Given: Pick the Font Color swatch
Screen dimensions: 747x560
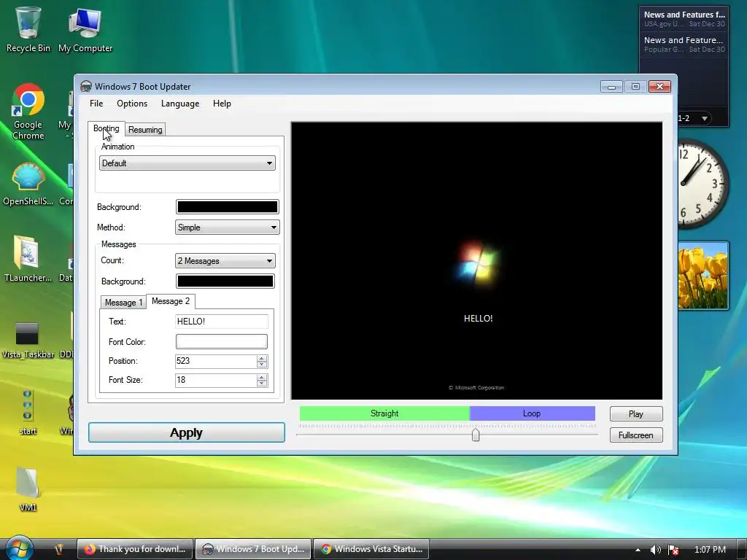Looking at the screenshot, I should click(222, 341).
